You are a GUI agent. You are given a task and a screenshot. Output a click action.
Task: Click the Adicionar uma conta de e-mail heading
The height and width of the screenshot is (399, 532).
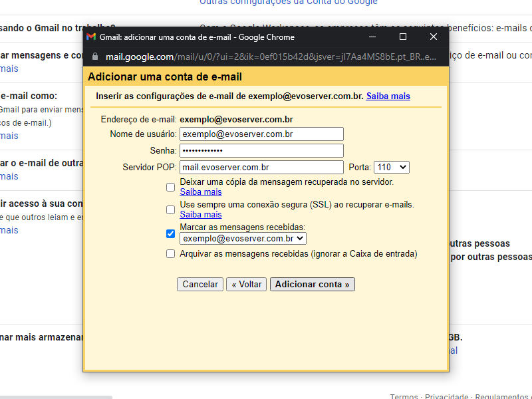pos(165,76)
